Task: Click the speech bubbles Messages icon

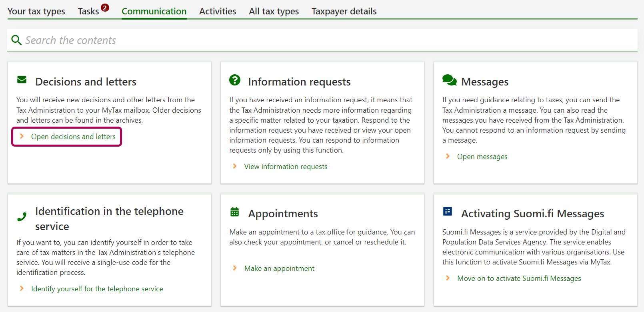Action: [x=449, y=80]
